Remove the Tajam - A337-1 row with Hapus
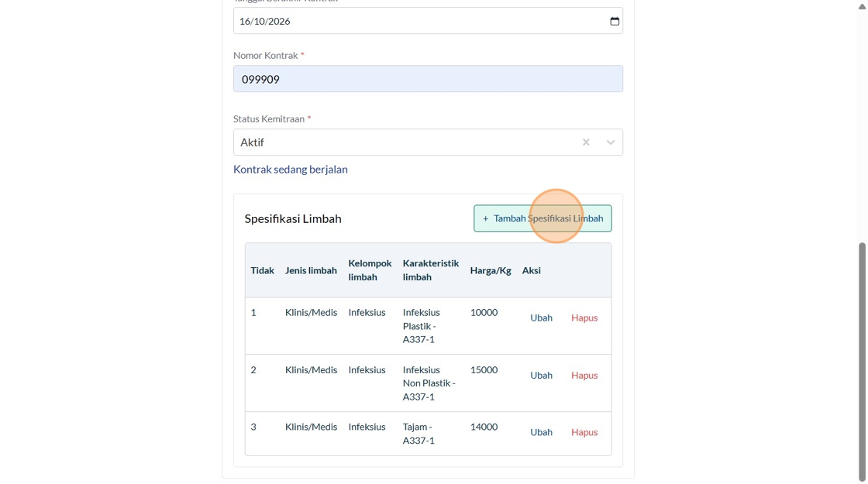This screenshot has height=484, width=868. [x=584, y=432]
